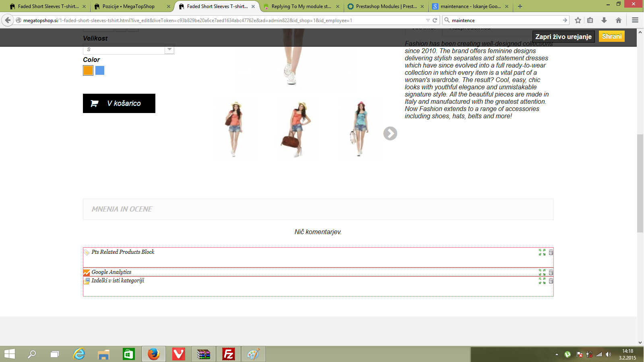Open the URL bar history dropdown
The height and width of the screenshot is (362, 644).
(428, 20)
